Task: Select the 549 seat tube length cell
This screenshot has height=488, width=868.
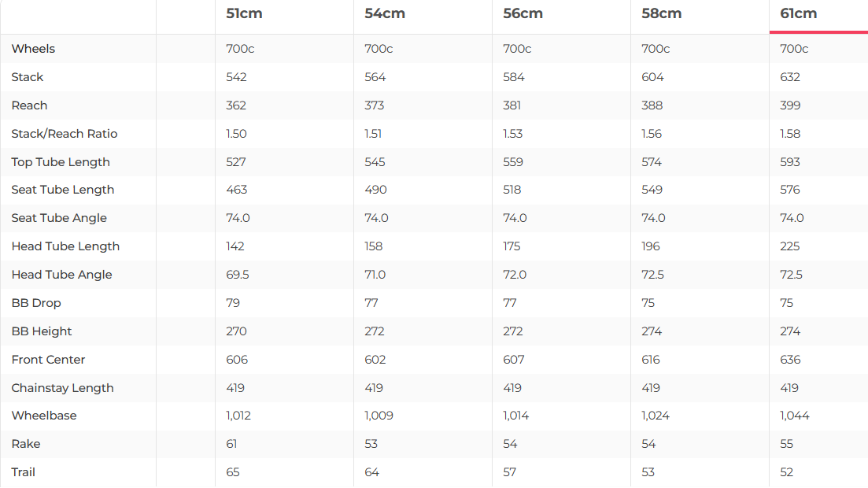Action: tap(652, 190)
